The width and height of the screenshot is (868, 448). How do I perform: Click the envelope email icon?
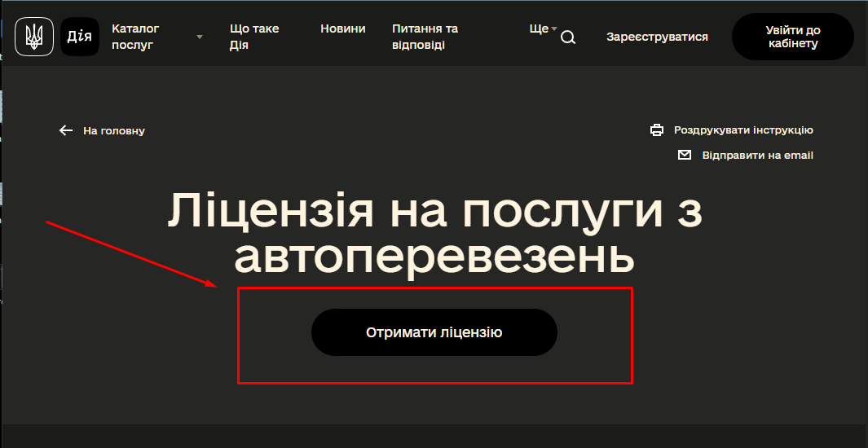[685, 155]
